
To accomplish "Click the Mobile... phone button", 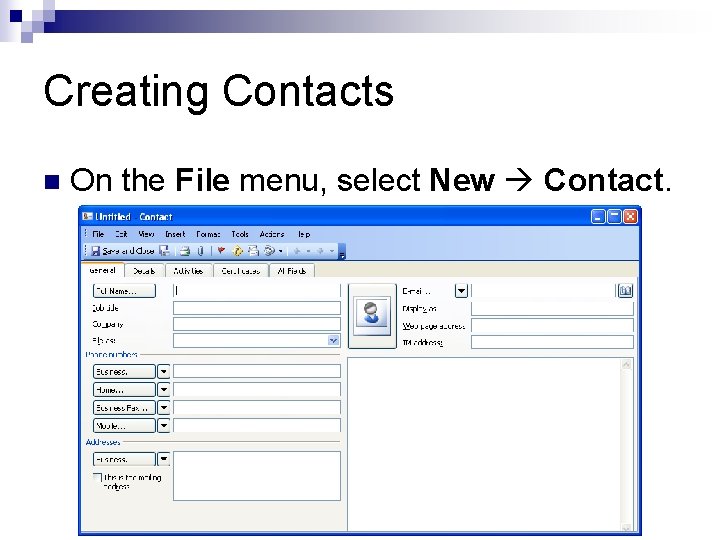I will 124,426.
